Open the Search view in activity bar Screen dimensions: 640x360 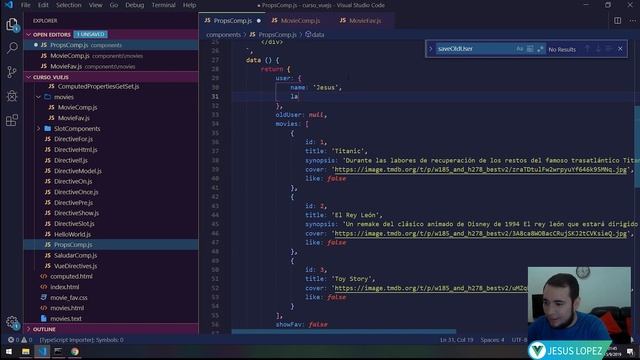click(12, 48)
